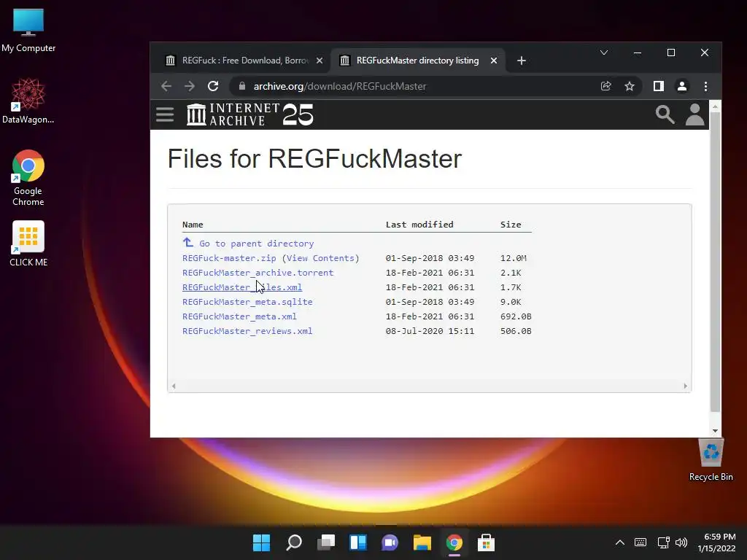Viewport: 747px width, 560px height.
Task: Open Microsoft Store from taskbar
Action: (x=486, y=542)
